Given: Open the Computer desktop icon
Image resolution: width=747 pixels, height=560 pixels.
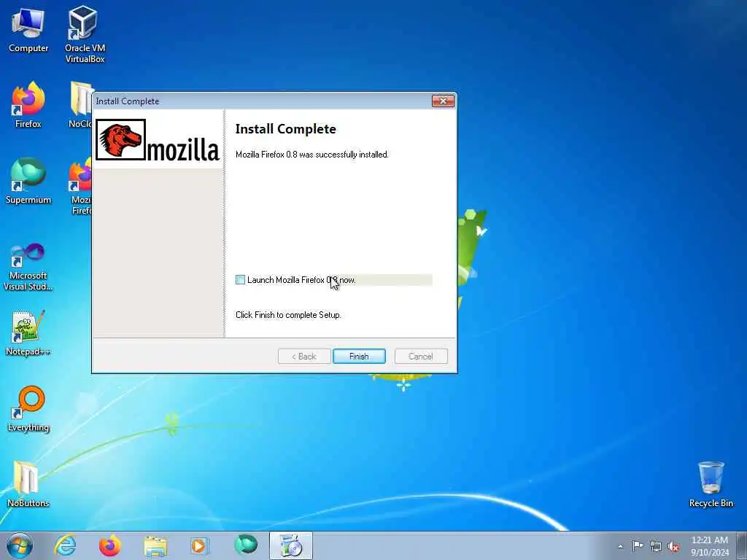Looking at the screenshot, I should tap(28, 29).
